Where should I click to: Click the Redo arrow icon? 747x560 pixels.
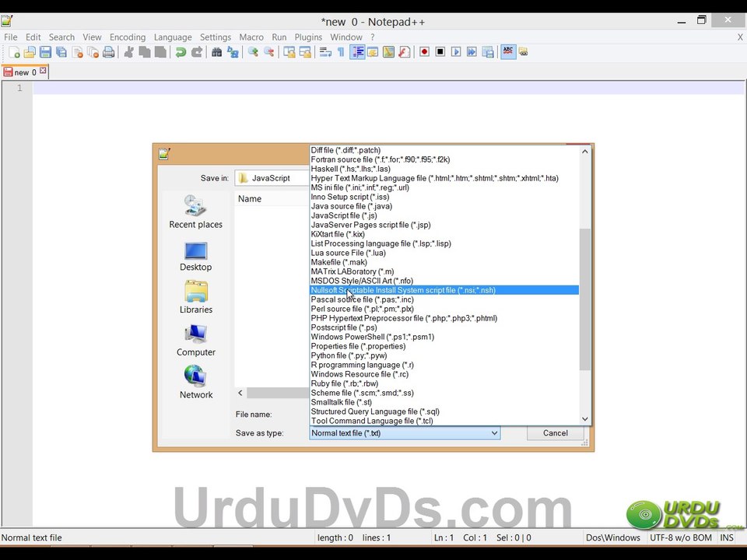click(197, 52)
